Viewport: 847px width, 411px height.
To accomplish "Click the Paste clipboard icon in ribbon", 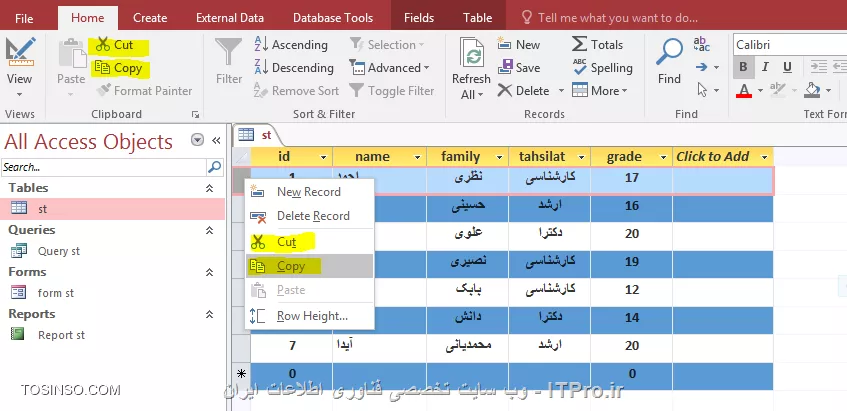I will click(x=72, y=53).
